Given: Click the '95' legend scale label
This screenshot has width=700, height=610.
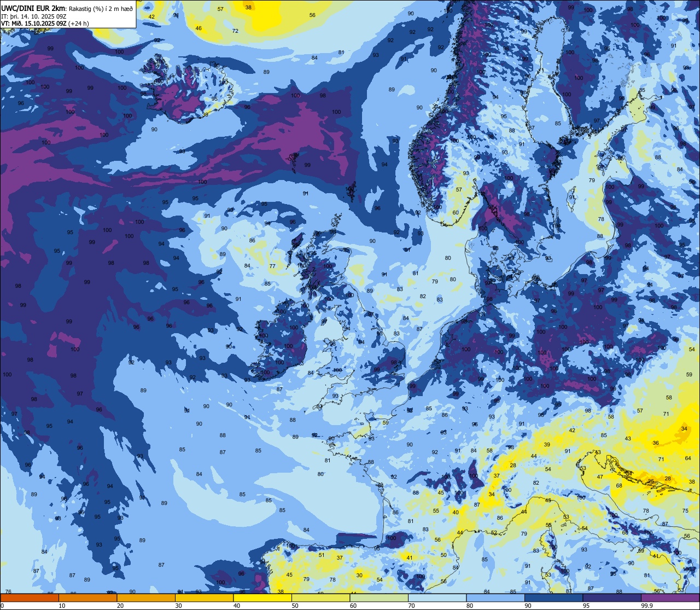Looking at the screenshot, I should (x=586, y=606).
